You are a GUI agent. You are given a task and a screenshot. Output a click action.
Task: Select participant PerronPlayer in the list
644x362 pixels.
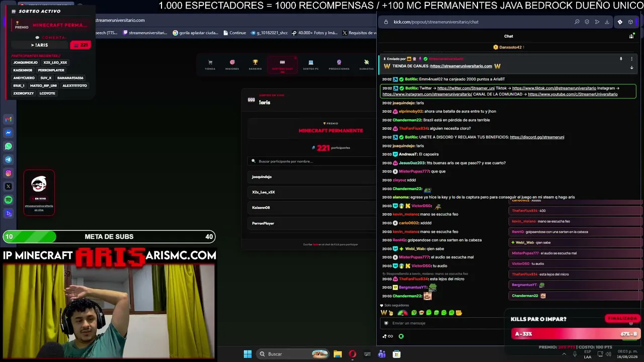pyautogui.click(x=313, y=223)
